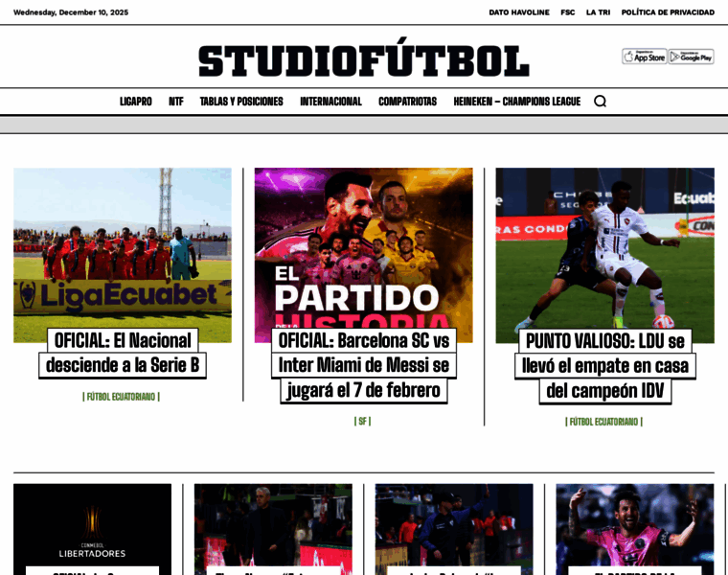This screenshot has width=728, height=575.
Task: Open the LIGAPRO menu item
Action: pos(136,102)
